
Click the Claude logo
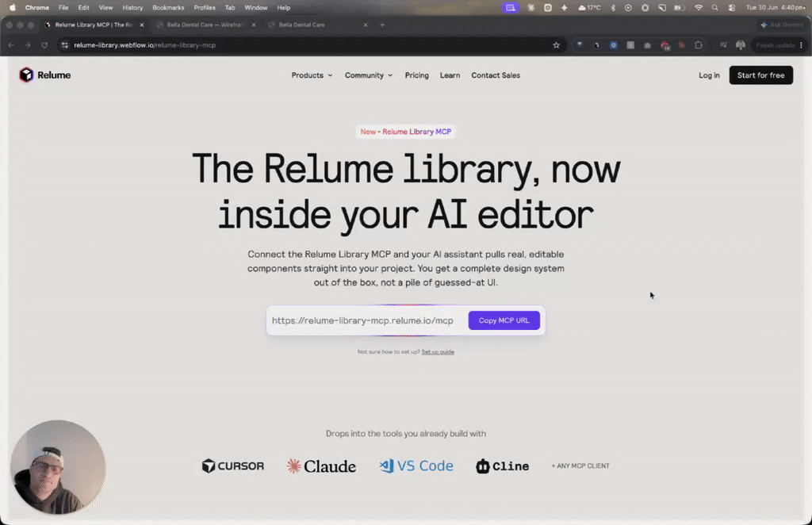click(x=321, y=466)
